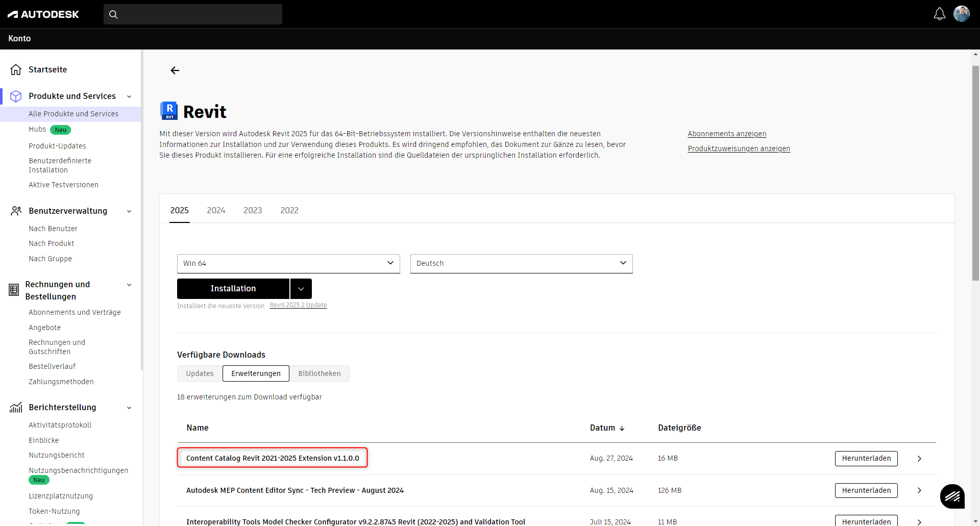Screen dimensions: 980x526
Task: Click the back arrow above Revit
Action: pos(175,70)
